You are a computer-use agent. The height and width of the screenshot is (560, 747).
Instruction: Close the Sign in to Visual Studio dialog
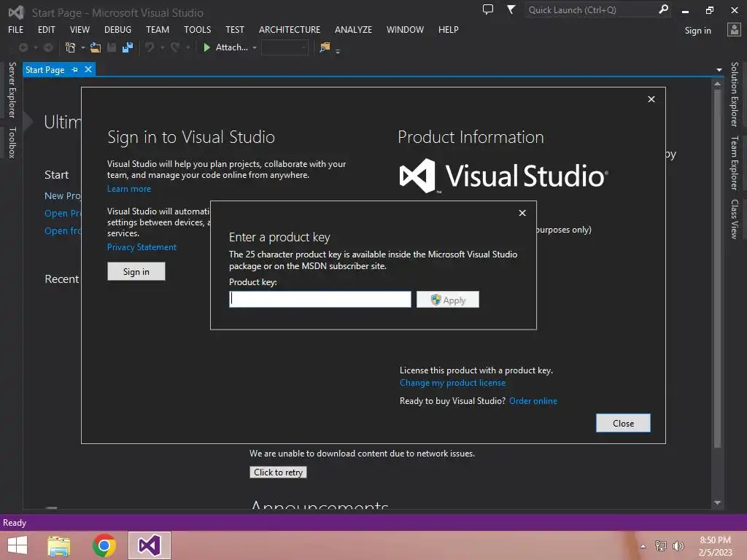pos(651,99)
